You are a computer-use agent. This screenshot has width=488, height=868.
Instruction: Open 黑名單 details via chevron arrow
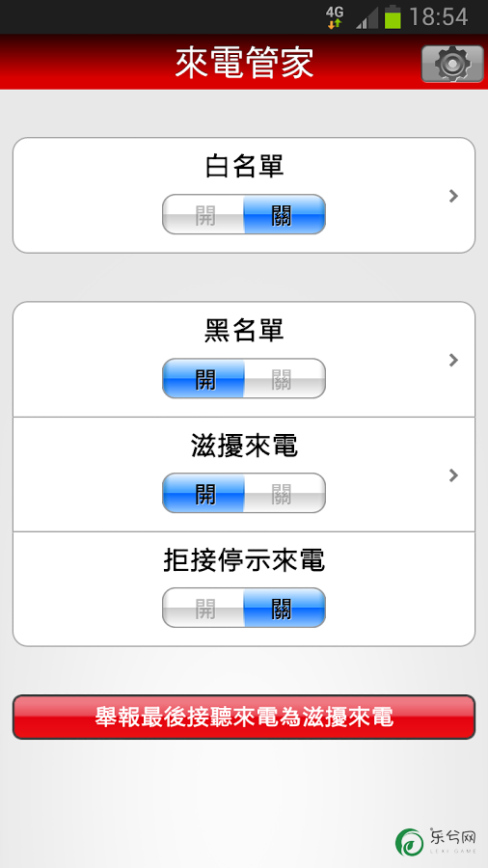[453, 360]
